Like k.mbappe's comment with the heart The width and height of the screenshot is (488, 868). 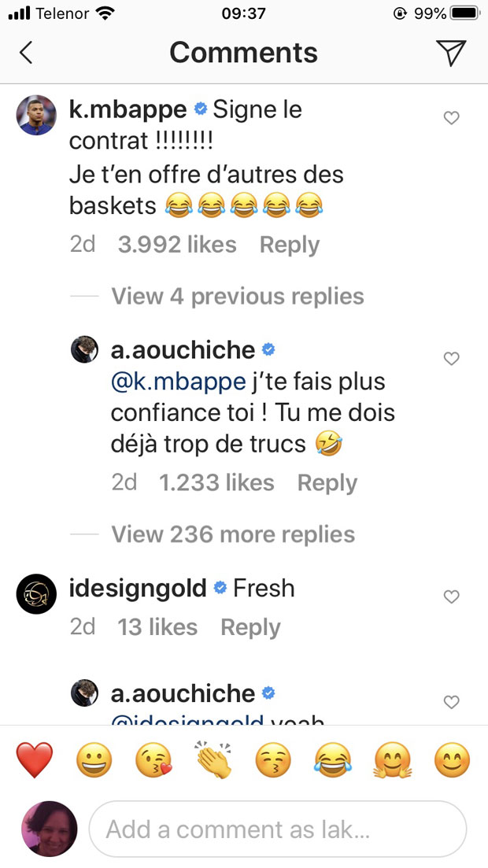pos(452,118)
